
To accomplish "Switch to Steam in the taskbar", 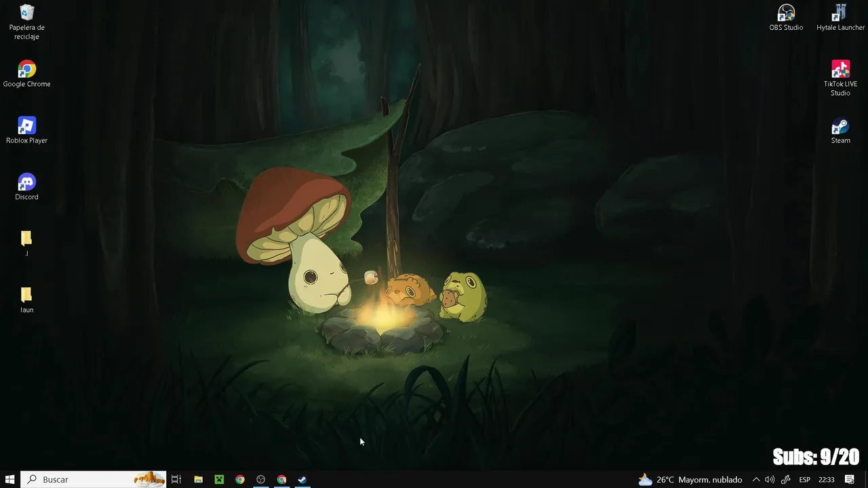I will point(302,479).
